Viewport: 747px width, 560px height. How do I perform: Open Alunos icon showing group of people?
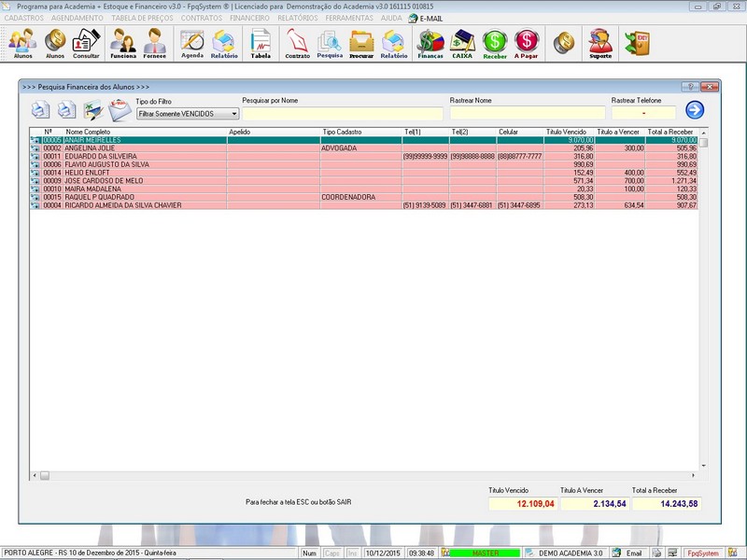coord(22,43)
